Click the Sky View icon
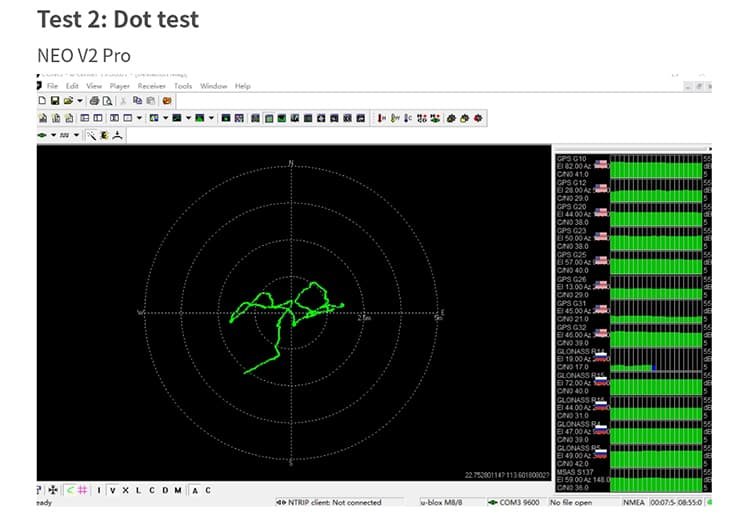 [x=239, y=118]
